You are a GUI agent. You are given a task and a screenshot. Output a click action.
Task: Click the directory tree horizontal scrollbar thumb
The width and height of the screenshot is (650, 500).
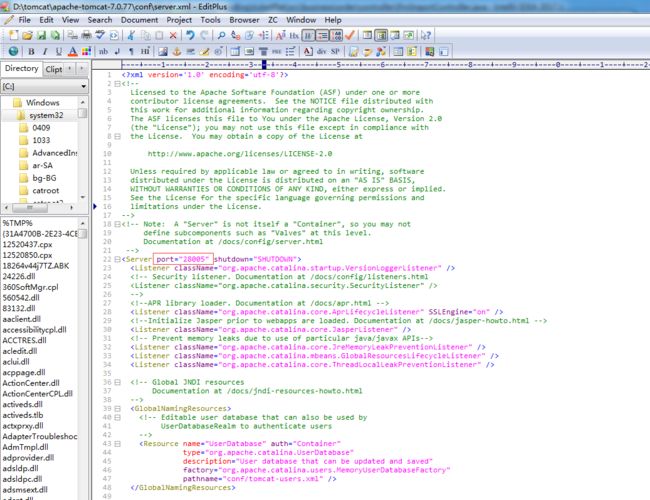tap(30, 207)
